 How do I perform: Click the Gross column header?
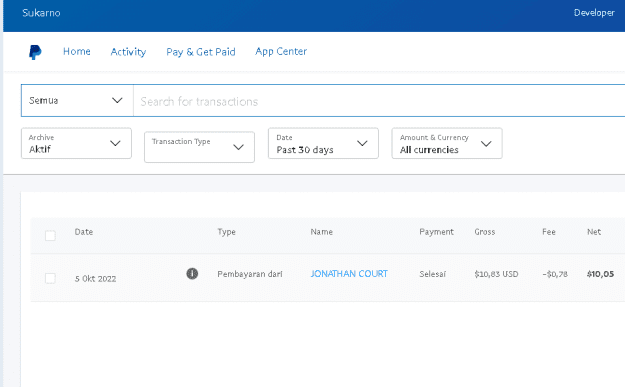point(485,232)
